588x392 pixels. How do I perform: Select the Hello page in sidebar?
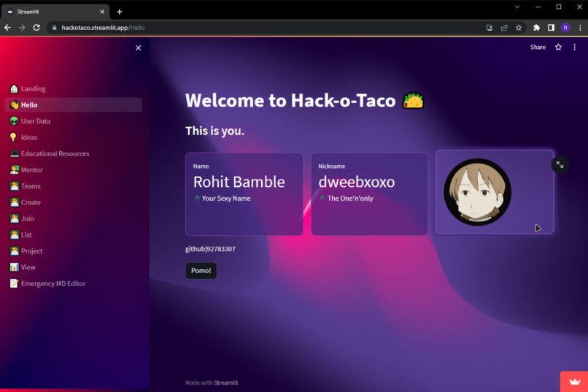(x=73, y=104)
